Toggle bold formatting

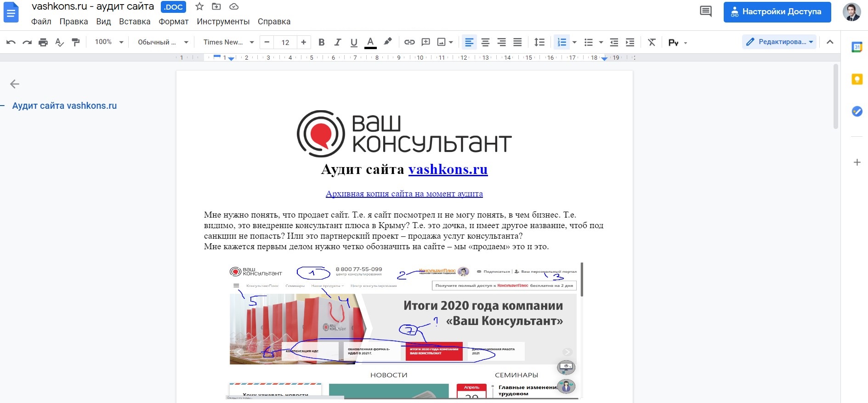click(x=322, y=42)
